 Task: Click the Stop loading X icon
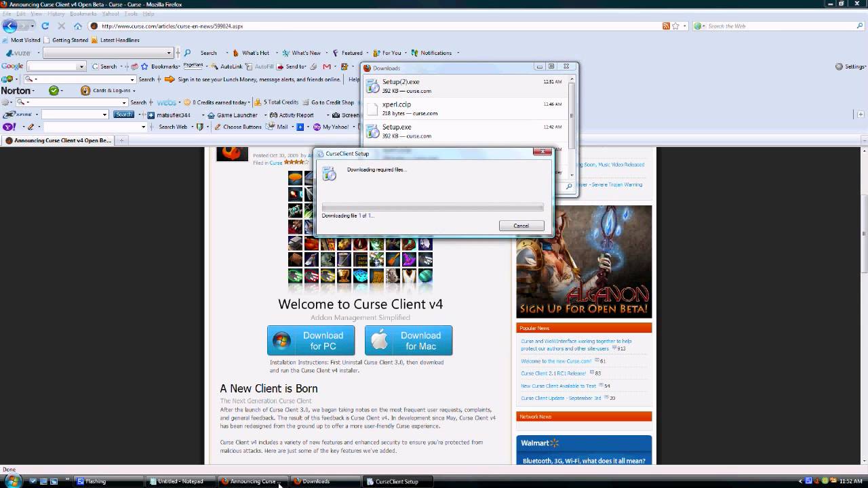click(61, 26)
